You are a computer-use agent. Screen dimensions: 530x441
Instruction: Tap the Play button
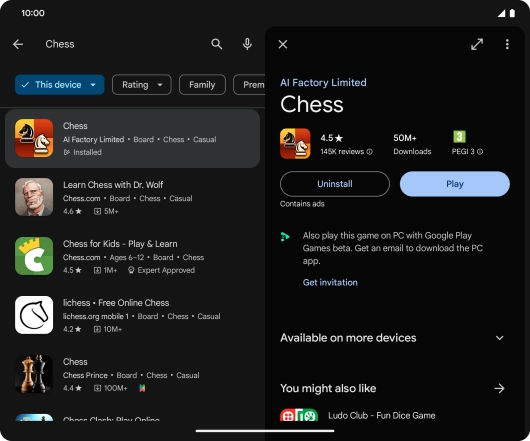point(455,184)
